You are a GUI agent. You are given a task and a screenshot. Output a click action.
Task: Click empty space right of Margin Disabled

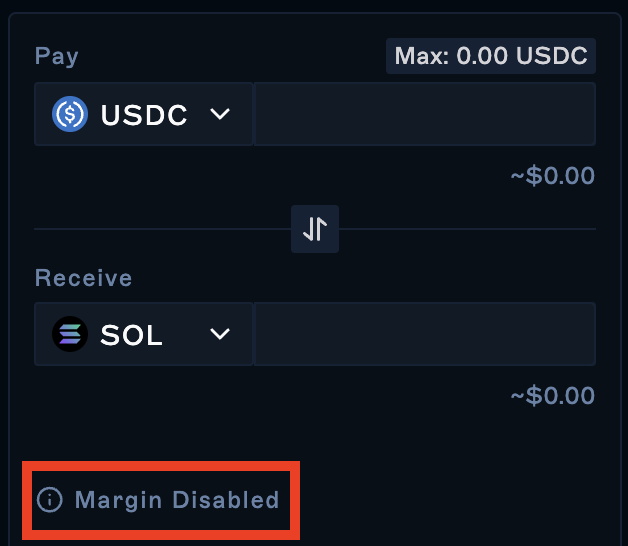click(450, 500)
